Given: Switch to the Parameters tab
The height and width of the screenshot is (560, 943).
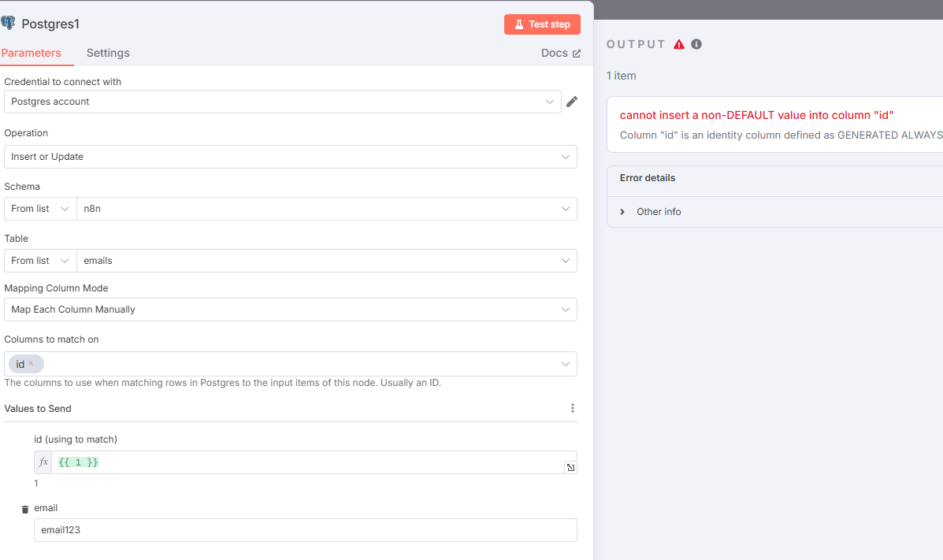Looking at the screenshot, I should pos(32,53).
